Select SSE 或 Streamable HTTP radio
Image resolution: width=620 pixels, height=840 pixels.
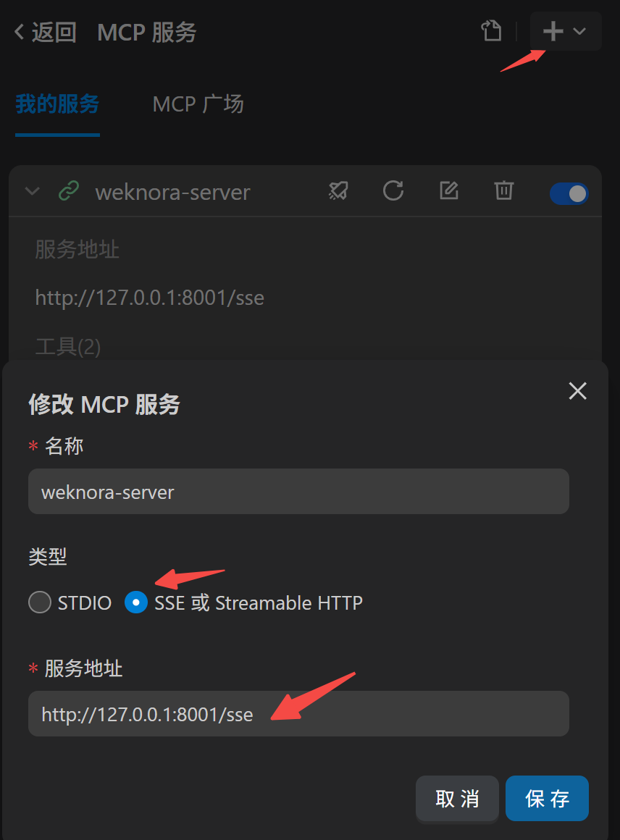click(x=136, y=602)
